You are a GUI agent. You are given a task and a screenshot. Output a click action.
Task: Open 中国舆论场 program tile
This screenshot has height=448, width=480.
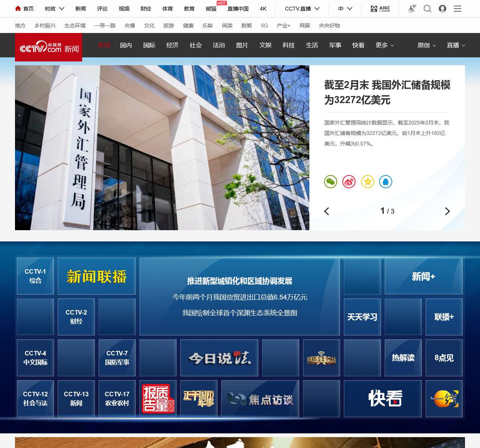point(321,358)
